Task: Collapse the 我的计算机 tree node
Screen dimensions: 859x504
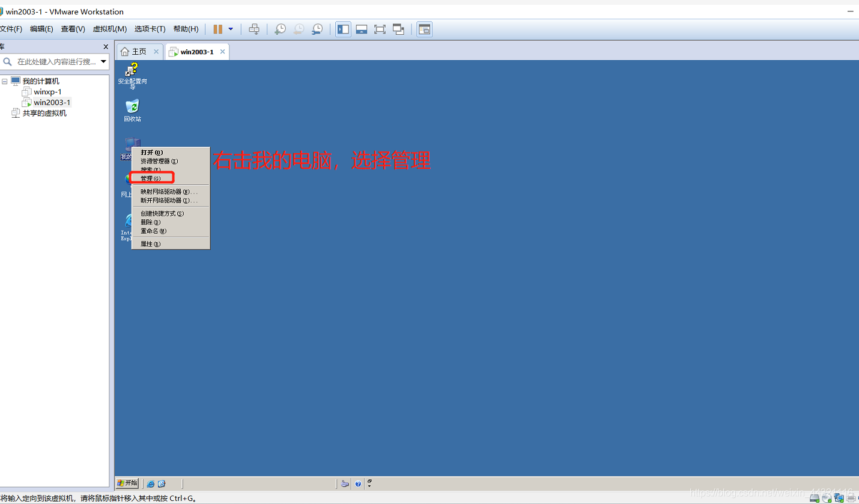Action: click(5, 81)
